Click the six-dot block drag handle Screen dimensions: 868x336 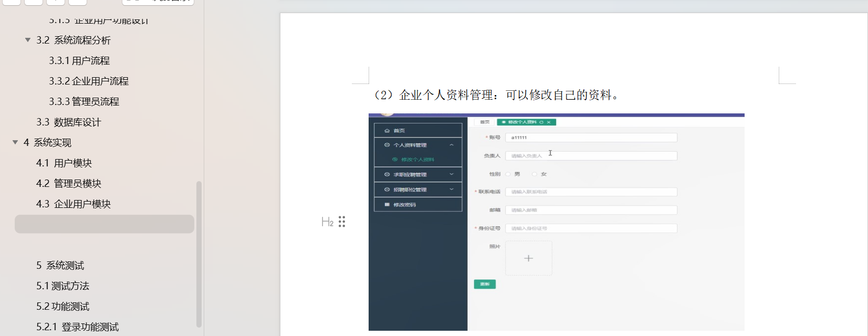pos(342,222)
